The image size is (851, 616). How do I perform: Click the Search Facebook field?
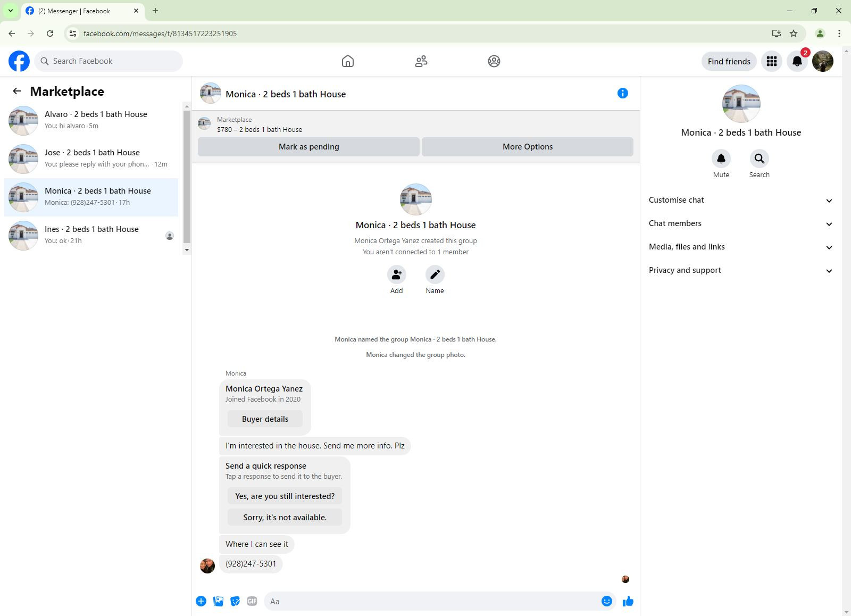click(x=109, y=61)
